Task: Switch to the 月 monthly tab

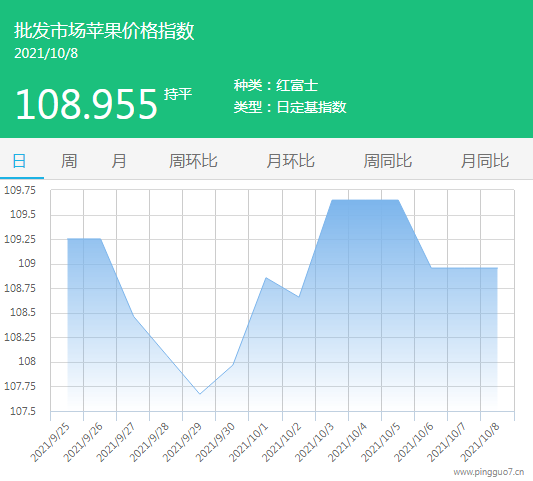Action: click(x=119, y=161)
